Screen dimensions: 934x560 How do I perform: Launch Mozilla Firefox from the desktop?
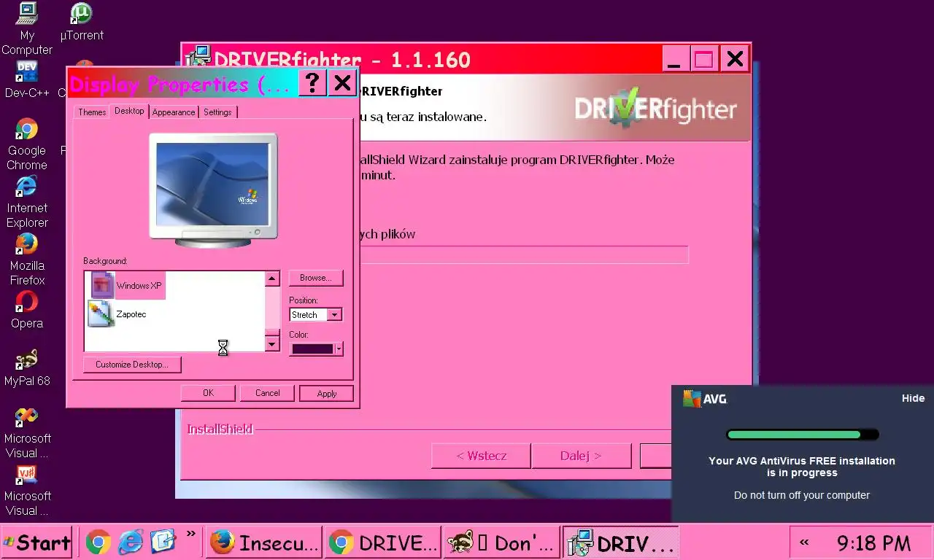pos(27,259)
